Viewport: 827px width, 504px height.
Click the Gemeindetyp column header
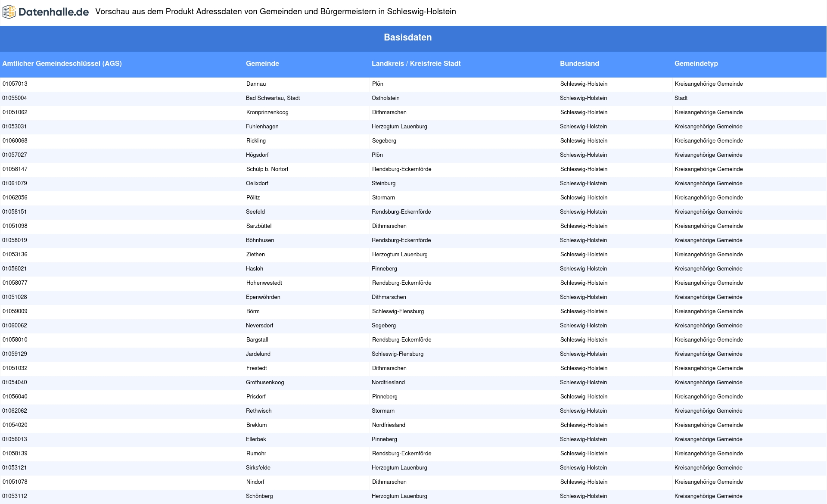(696, 63)
